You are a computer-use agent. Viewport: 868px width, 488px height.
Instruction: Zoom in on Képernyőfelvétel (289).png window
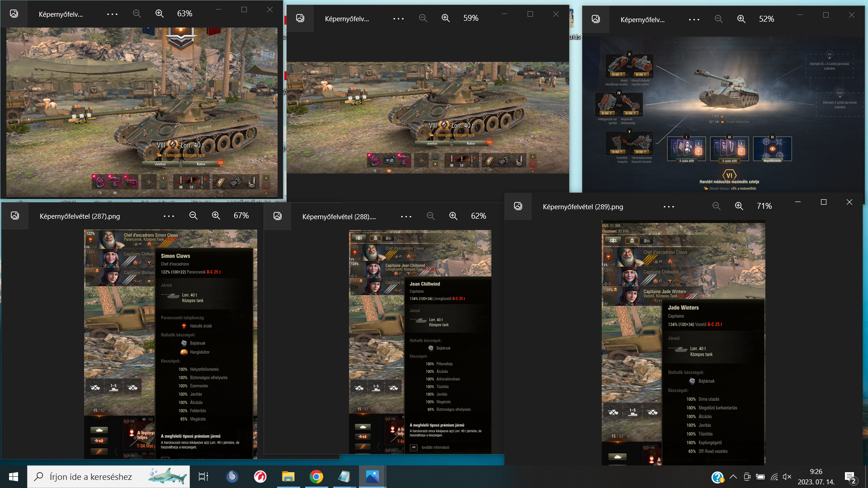pos(739,206)
